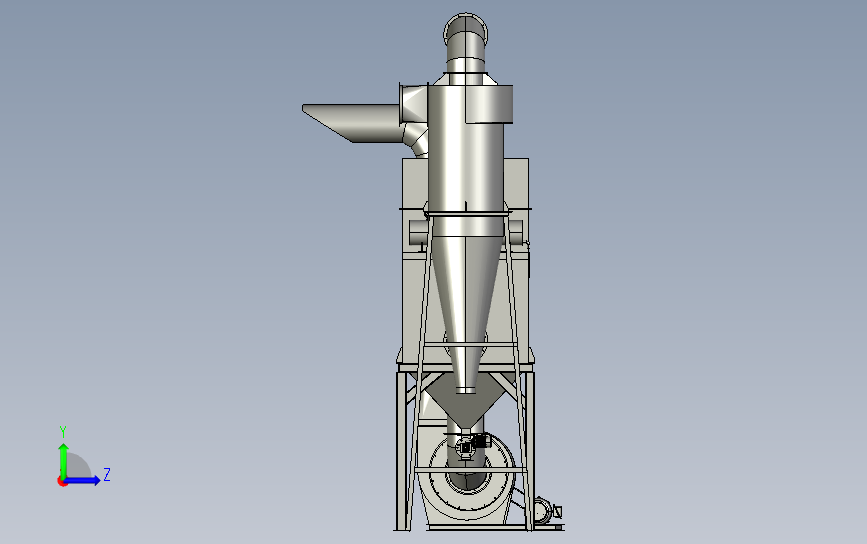867x544 pixels.
Task: Select the cyclone's long conical section
Action: [x=466, y=310]
